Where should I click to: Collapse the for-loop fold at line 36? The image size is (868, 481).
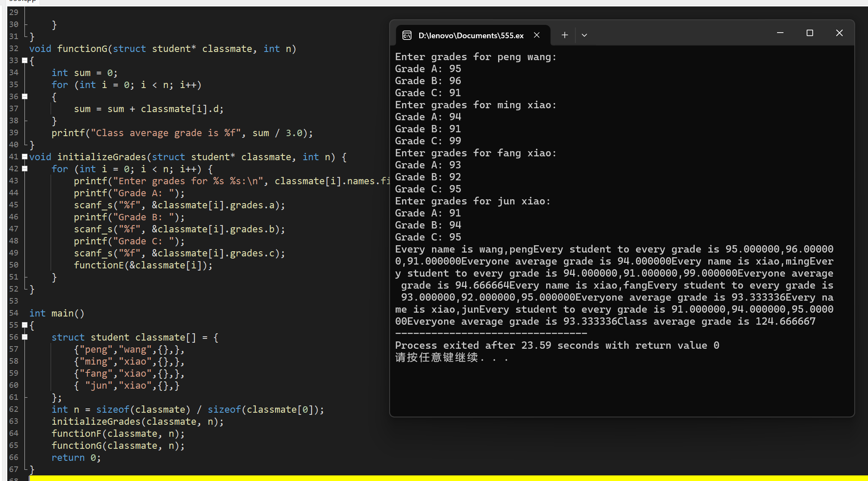[x=25, y=97]
